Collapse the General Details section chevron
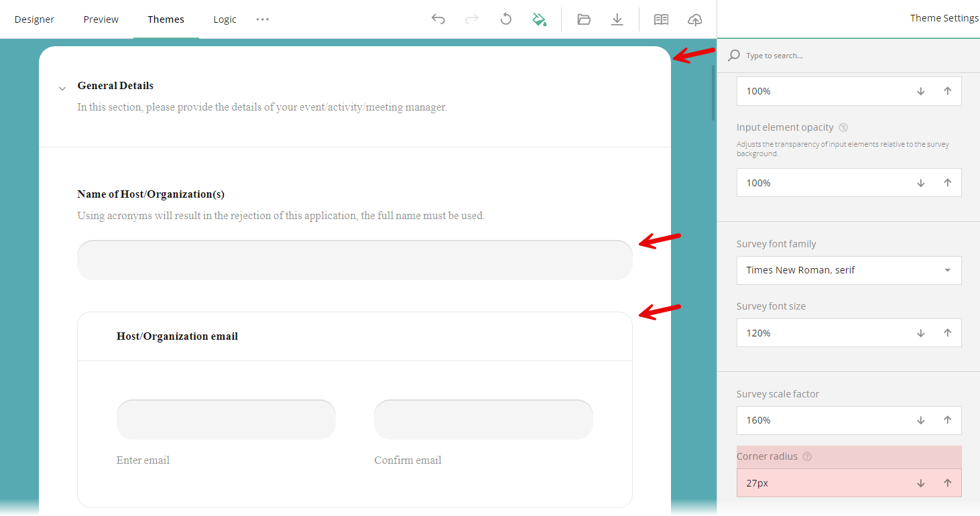The width and height of the screenshot is (980, 516). click(x=62, y=88)
